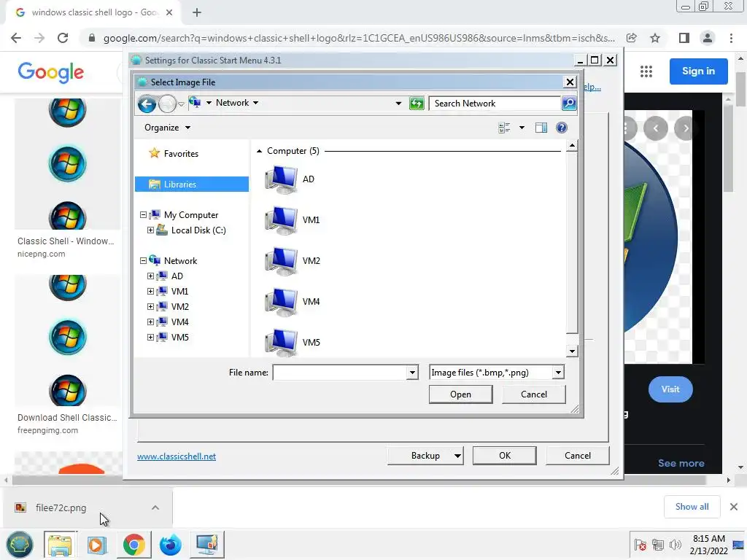The height and width of the screenshot is (560, 747).
Task: Click the forward navigation arrow in dialog
Action: pyautogui.click(x=167, y=104)
